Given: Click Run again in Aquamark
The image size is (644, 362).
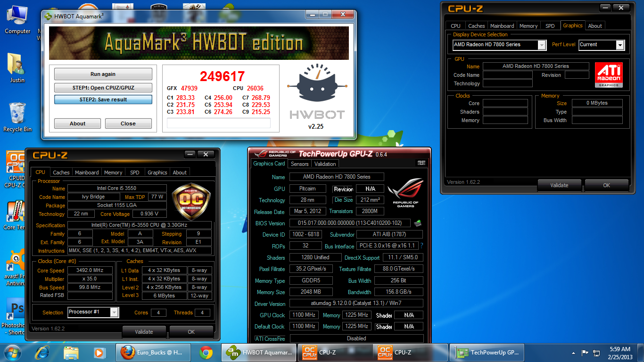Looking at the screenshot, I should [x=103, y=74].
